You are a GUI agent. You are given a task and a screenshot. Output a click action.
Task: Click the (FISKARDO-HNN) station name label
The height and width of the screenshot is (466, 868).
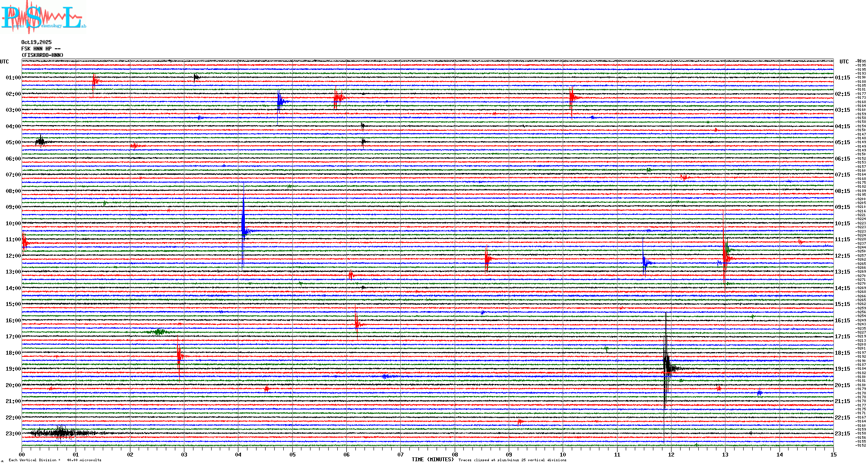coord(42,55)
